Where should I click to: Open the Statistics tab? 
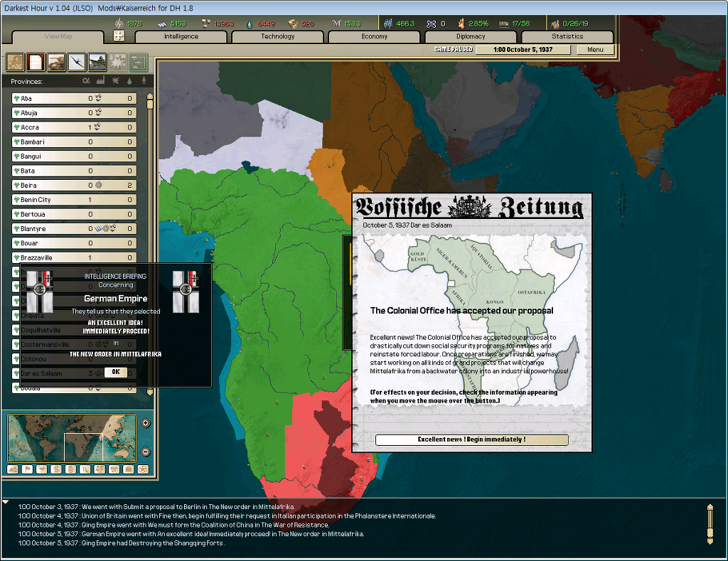click(567, 36)
